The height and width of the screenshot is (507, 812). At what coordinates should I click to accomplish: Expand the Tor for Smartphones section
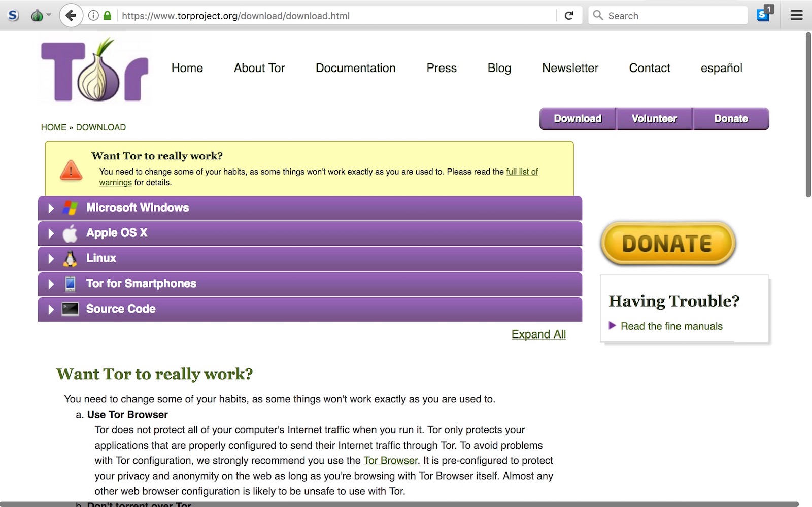[310, 284]
